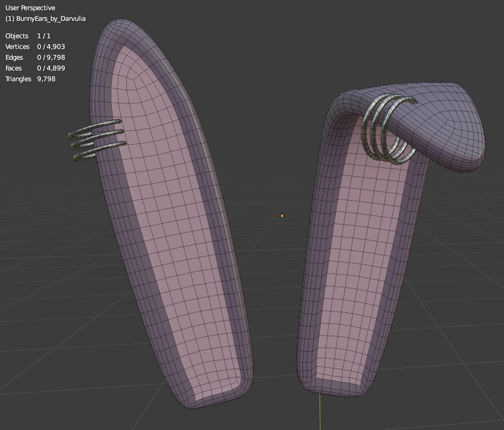
Task: Click the Objects 1/1 statistic
Action: (27, 36)
